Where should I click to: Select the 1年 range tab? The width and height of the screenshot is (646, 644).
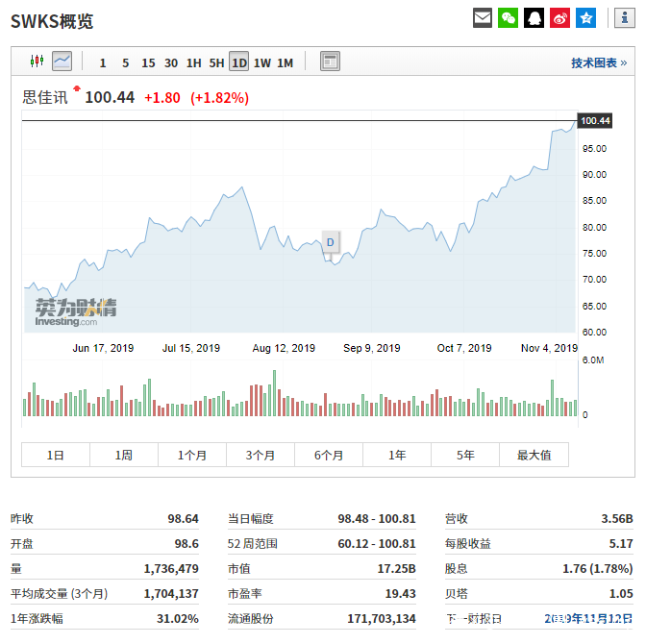pyautogui.click(x=397, y=455)
